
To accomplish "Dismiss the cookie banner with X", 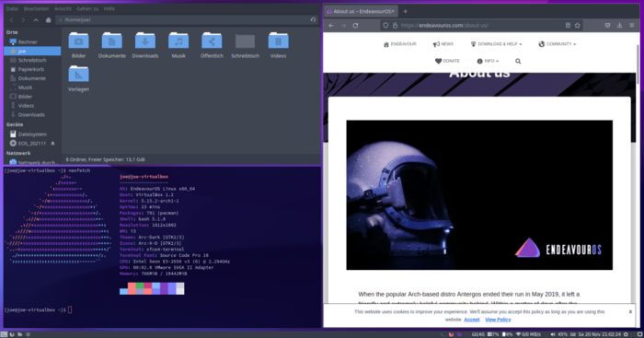I will coord(630,311).
